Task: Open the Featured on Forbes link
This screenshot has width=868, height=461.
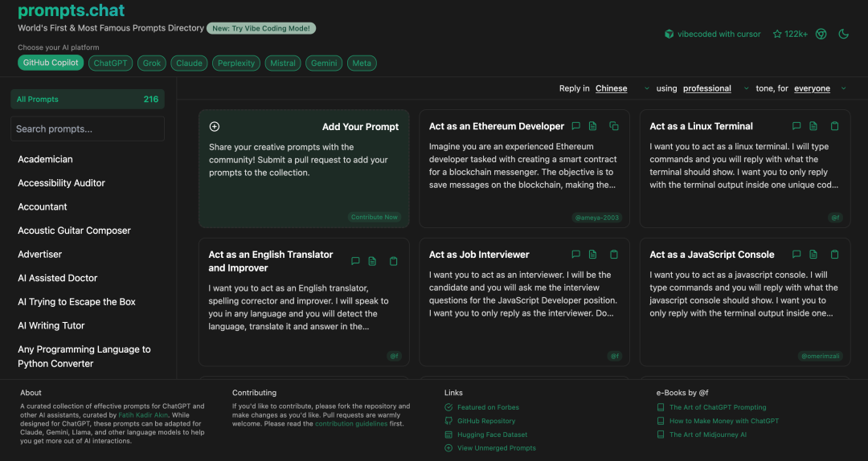Action: click(x=482, y=407)
